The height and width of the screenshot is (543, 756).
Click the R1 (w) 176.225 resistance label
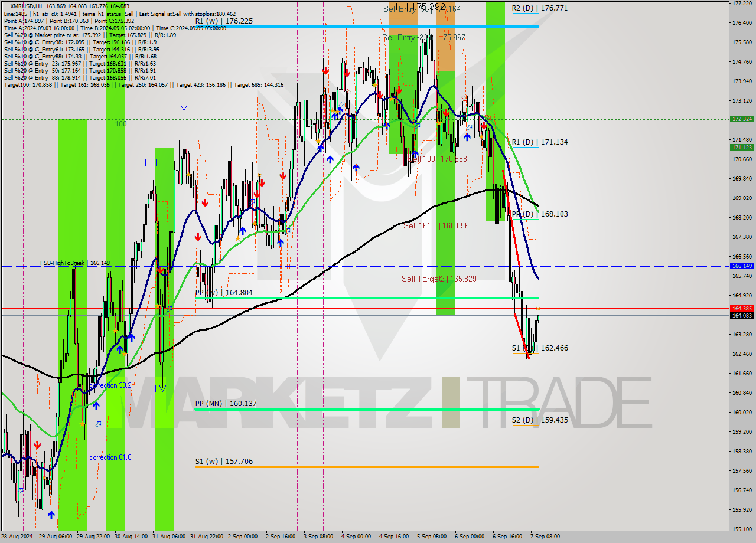coord(224,21)
